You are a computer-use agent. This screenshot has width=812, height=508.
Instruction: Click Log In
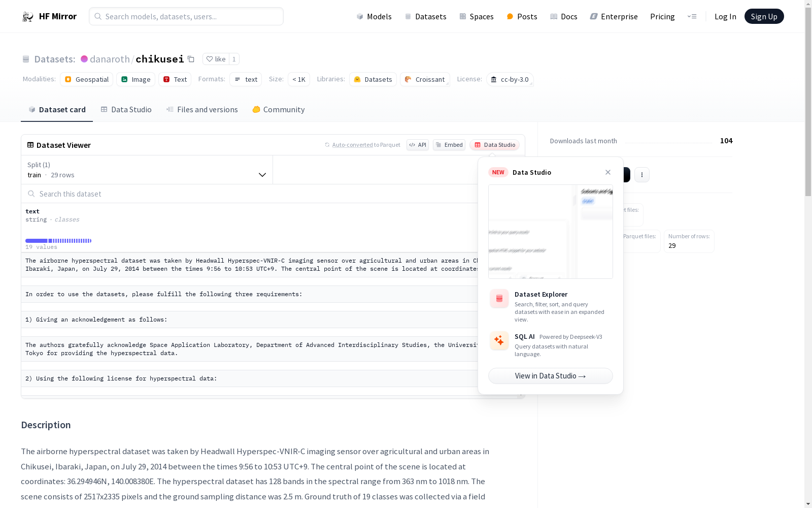coord(725,16)
